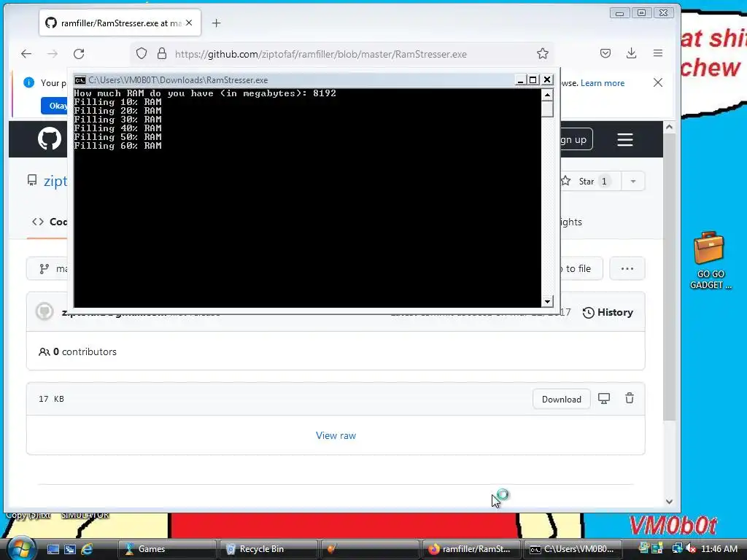This screenshot has width=747, height=560.
Task: Open Firefox tracking protection shield icon
Action: (142, 53)
